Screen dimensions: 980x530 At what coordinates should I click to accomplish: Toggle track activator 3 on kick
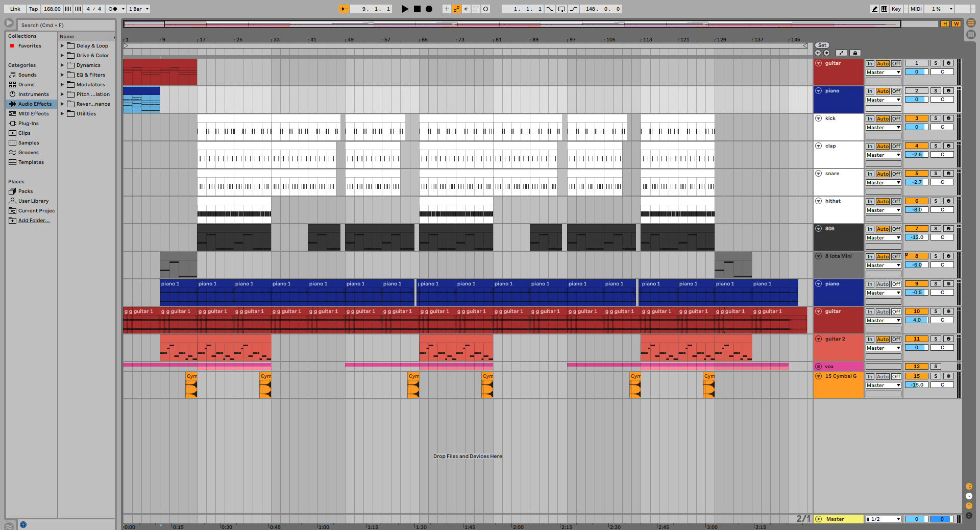coord(917,118)
